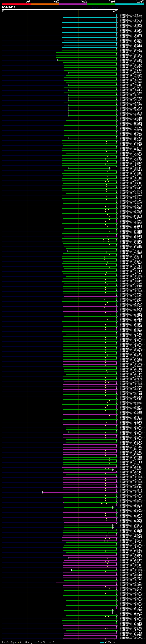Choose the UniRef100_B7FKZ6 row label
This screenshot has height=644, width=146.
point(131,88)
